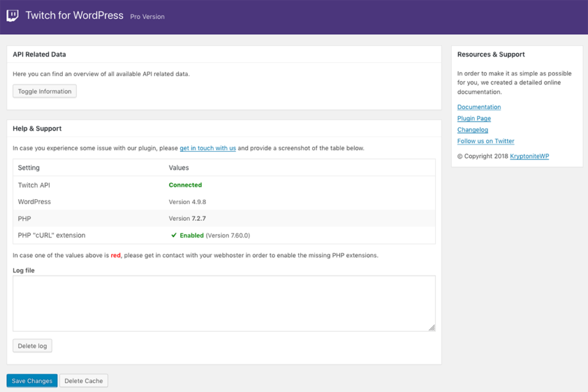View the Changelog link

pos(472,129)
